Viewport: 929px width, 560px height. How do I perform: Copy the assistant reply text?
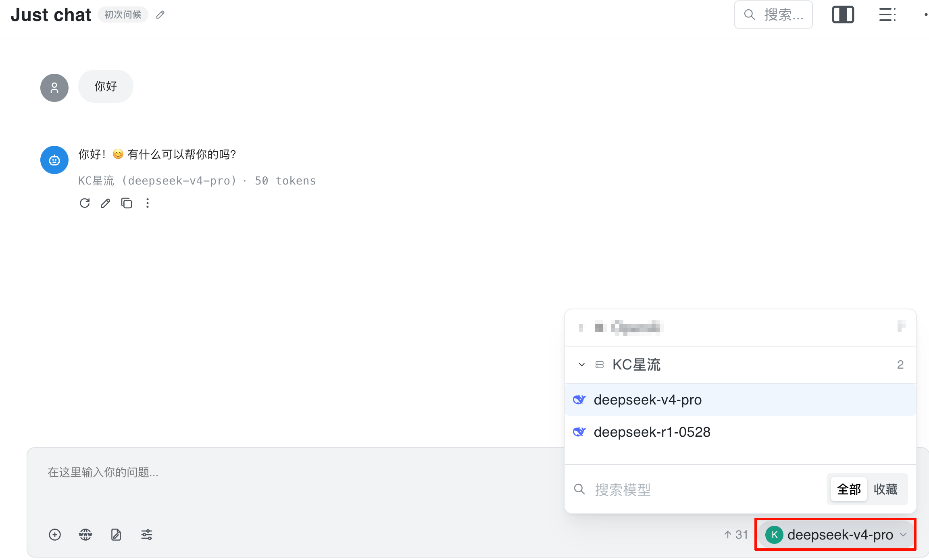click(127, 203)
